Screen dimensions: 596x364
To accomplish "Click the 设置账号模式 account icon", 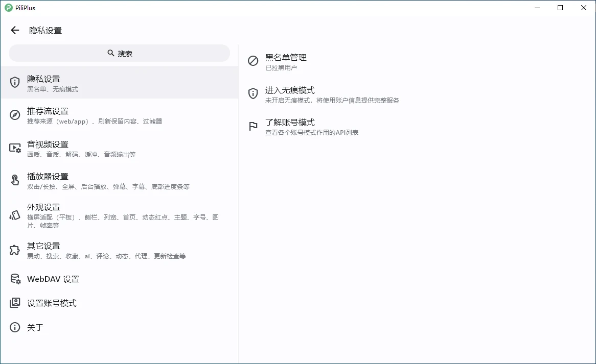I will coord(14,303).
